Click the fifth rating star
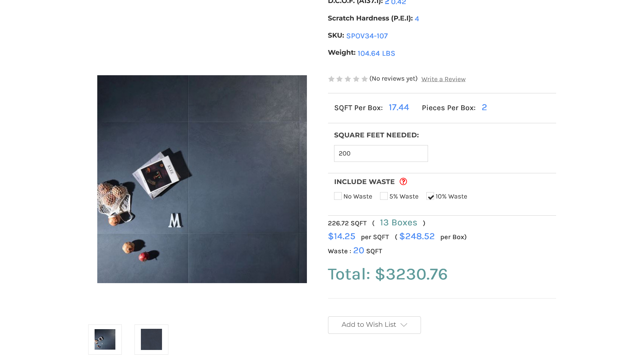 (x=365, y=79)
